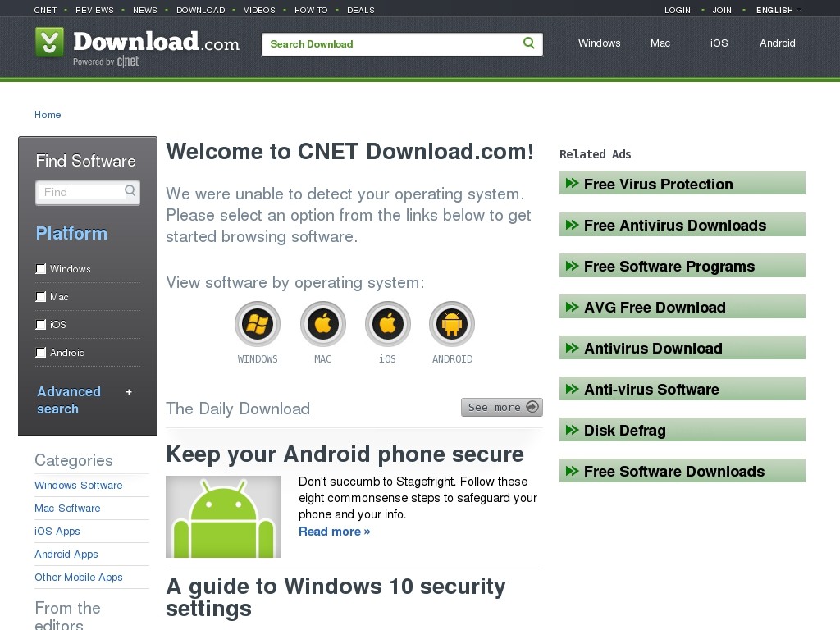
Task: Click arrow icon beside Free Antivirus Downloads
Action: pyautogui.click(x=572, y=225)
